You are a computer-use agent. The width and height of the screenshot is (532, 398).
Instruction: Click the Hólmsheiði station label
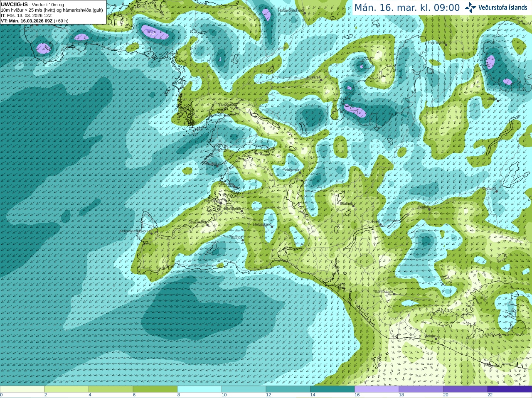point(232,209)
